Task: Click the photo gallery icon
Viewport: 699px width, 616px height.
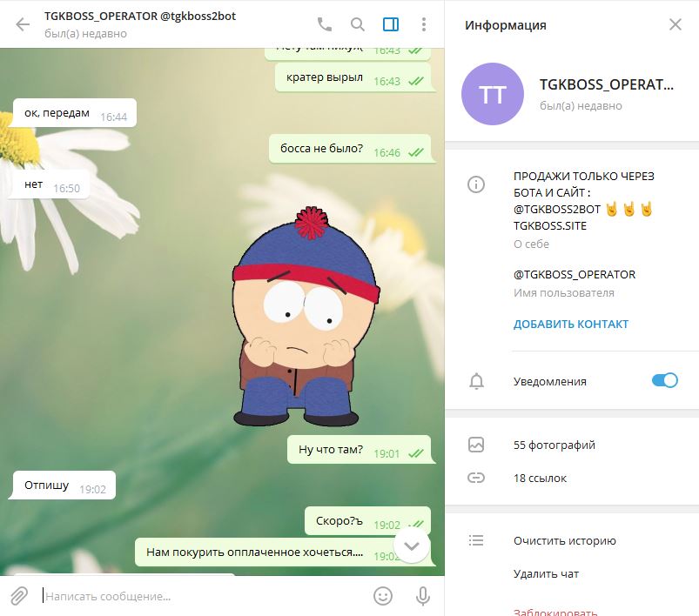Action: click(476, 445)
